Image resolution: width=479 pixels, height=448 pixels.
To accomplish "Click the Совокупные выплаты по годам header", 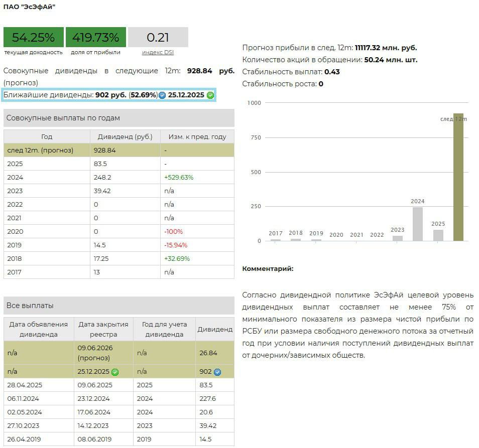I will coord(118,118).
